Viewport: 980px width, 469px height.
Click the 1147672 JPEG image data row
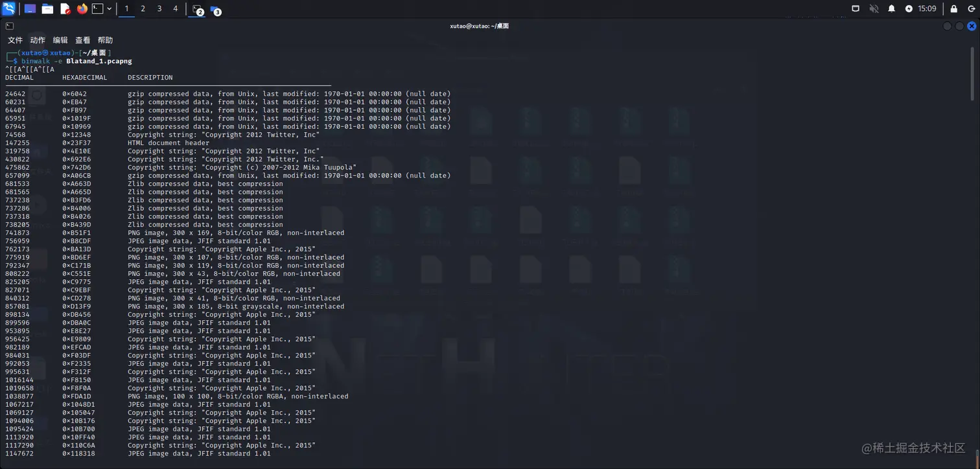tap(138, 453)
